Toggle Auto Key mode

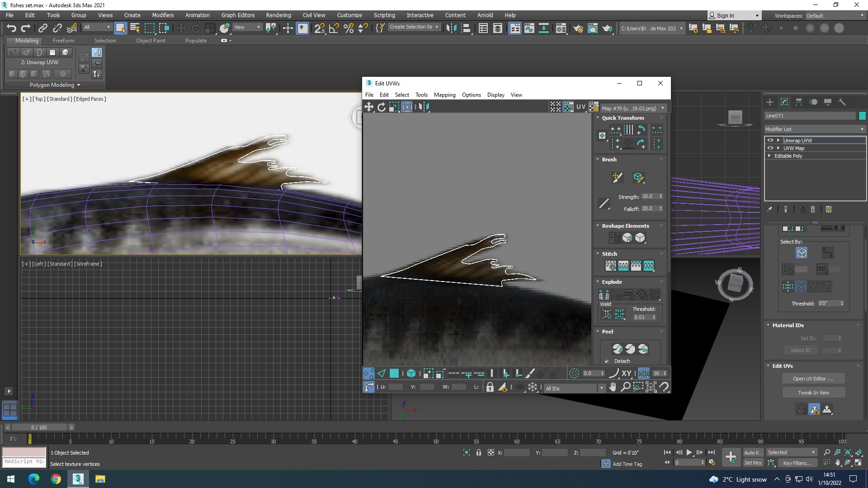click(x=753, y=452)
